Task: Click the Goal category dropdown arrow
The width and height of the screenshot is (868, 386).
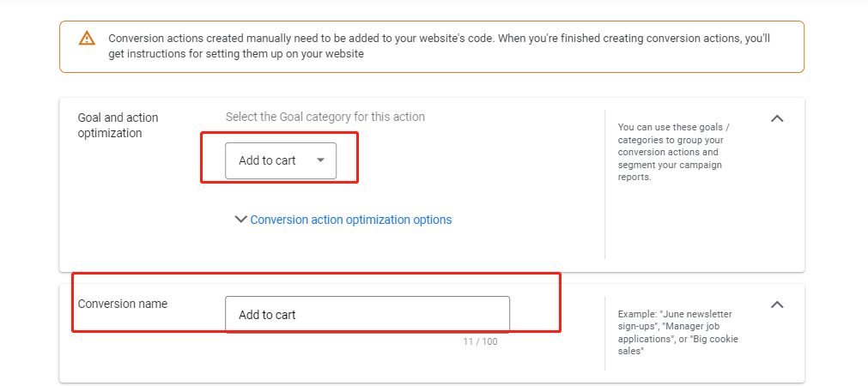Action: (x=320, y=160)
